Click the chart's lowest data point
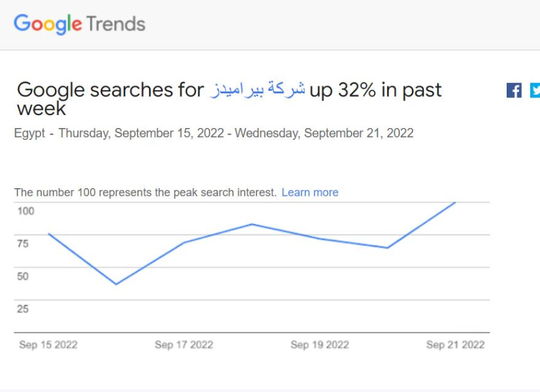Image resolution: width=540 pixels, height=392 pixels. pos(116,284)
